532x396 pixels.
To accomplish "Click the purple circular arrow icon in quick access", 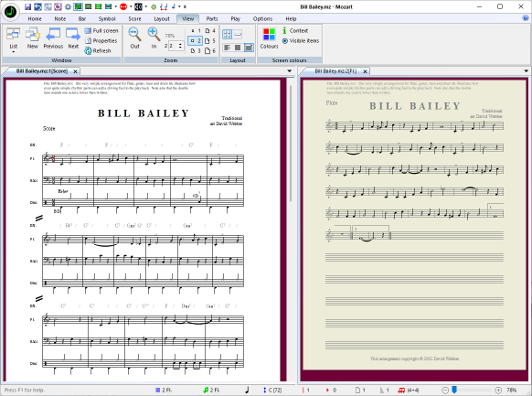I will [x=58, y=6].
